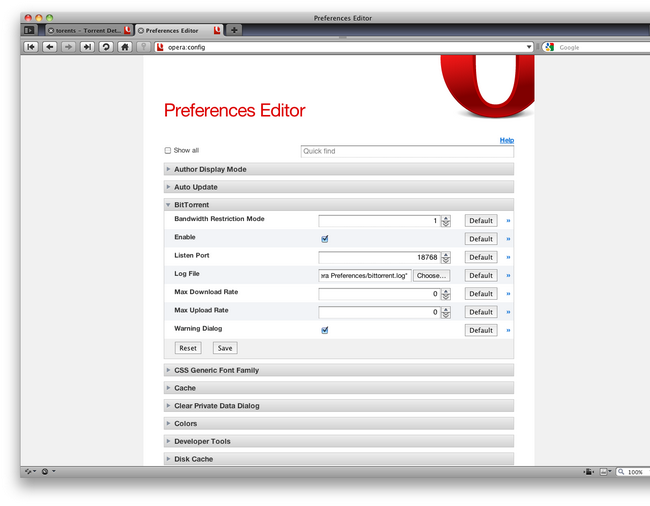Switch to the torrents tab
This screenshot has height=506, width=650.
tap(90, 30)
